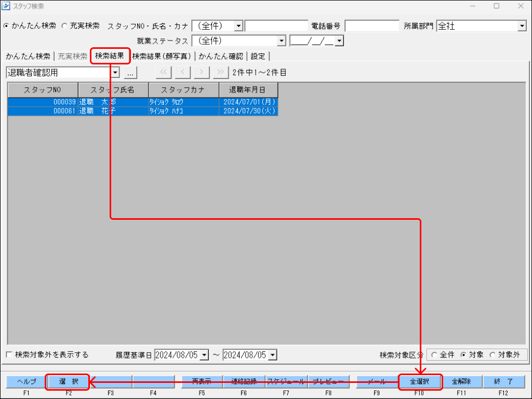Select 全件 radio in 検索対象区分

(434, 355)
